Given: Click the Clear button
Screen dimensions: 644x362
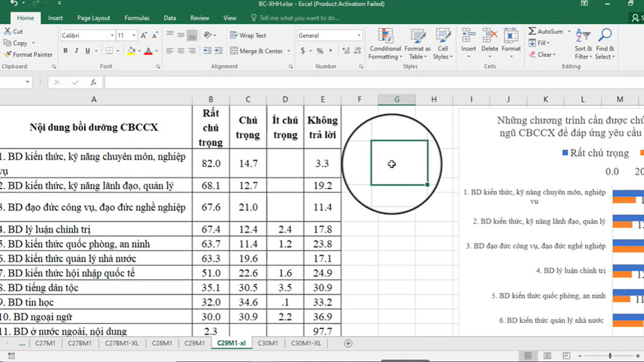Looking at the screenshot, I should (x=542, y=54).
